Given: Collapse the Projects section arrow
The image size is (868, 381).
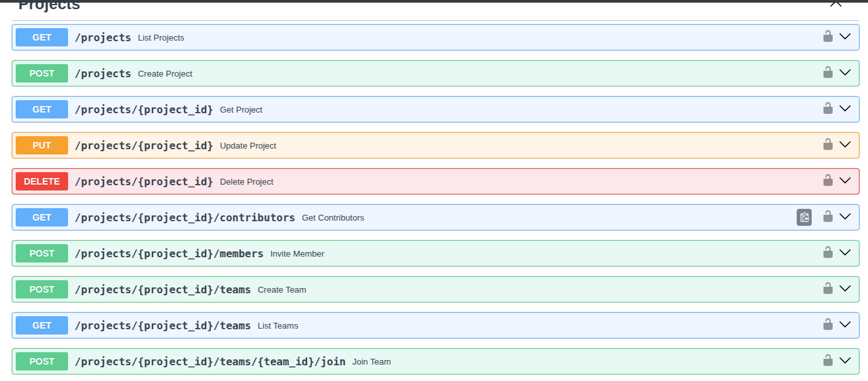Looking at the screenshot, I should pos(835,4).
